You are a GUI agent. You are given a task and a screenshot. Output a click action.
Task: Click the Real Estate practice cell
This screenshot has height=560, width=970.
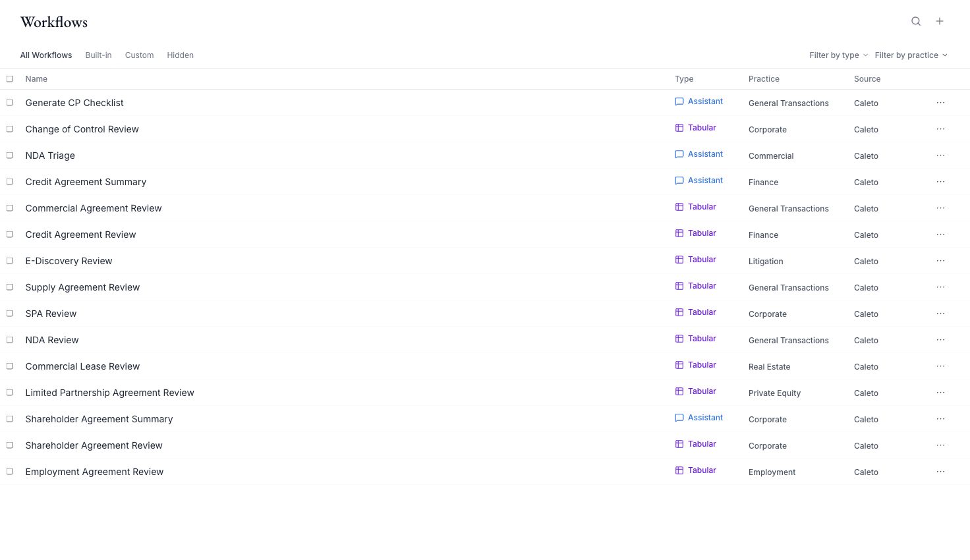click(x=769, y=367)
